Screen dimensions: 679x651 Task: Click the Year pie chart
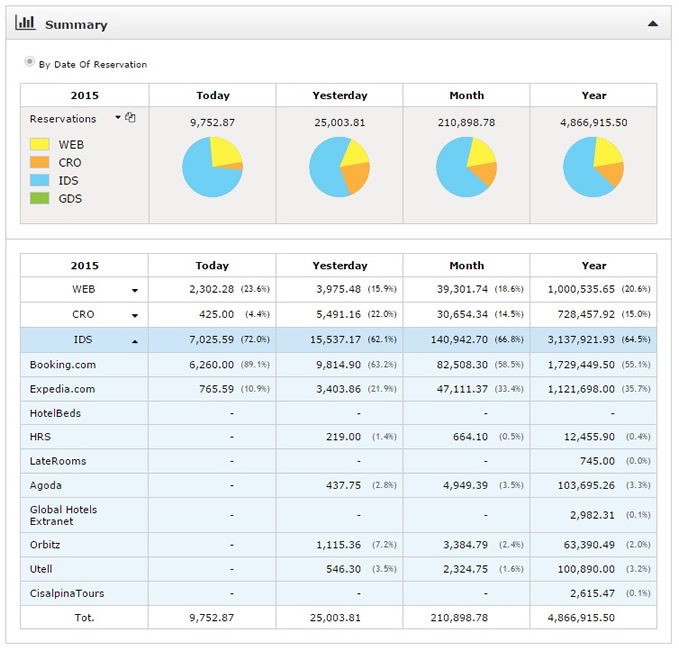pyautogui.click(x=593, y=167)
